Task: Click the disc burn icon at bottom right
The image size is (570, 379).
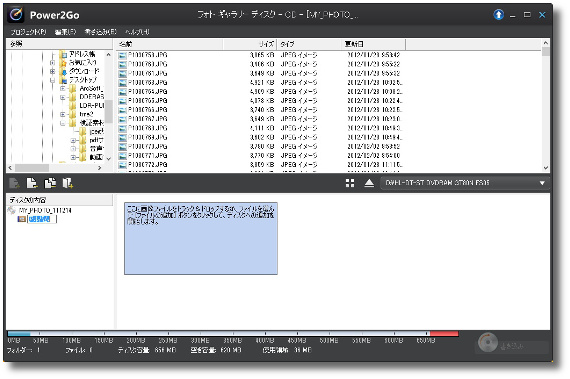Action: click(x=487, y=342)
